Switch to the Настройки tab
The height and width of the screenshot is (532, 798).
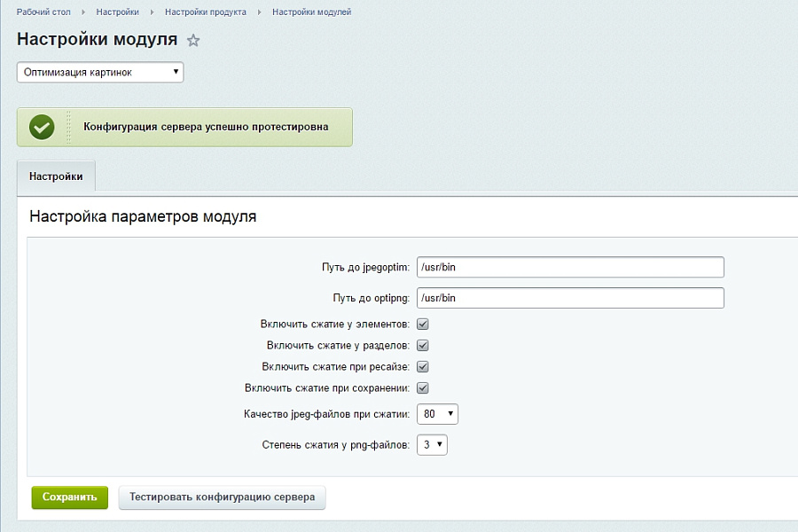56,176
